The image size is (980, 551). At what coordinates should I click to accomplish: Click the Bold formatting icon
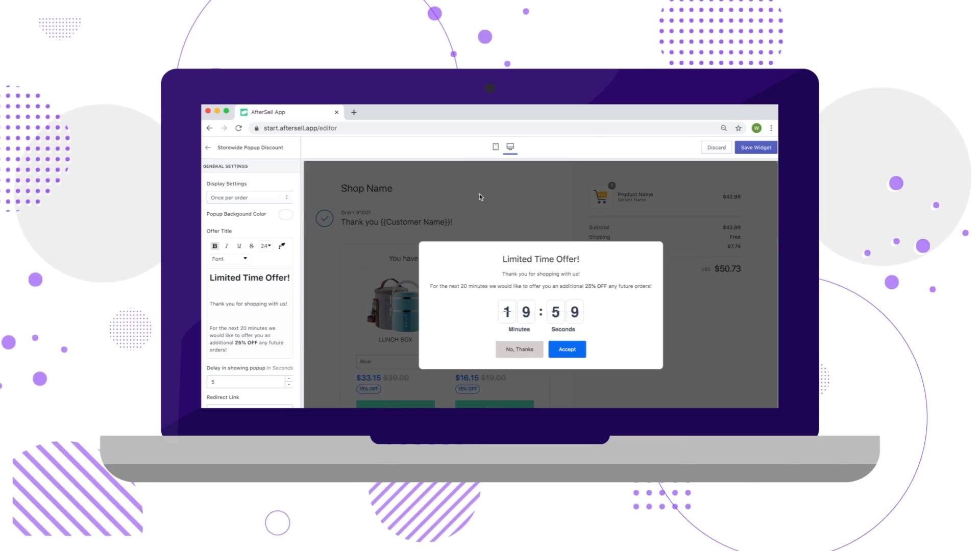pos(215,245)
